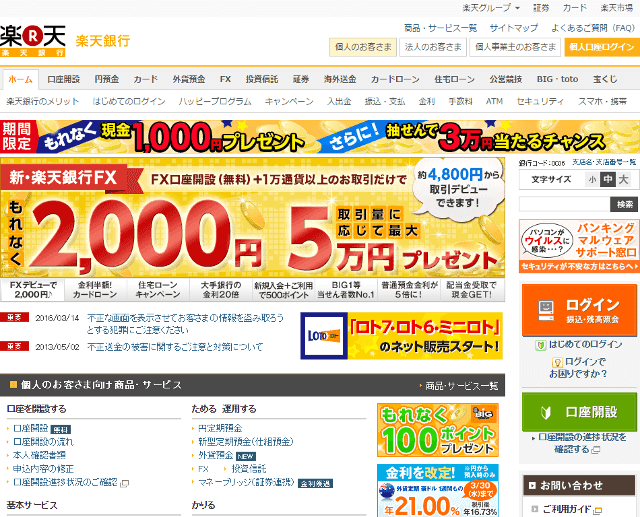Click the LOTO ロト7・ロト6・ミニロト banner
The height and width of the screenshot is (517, 640).
(x=402, y=336)
